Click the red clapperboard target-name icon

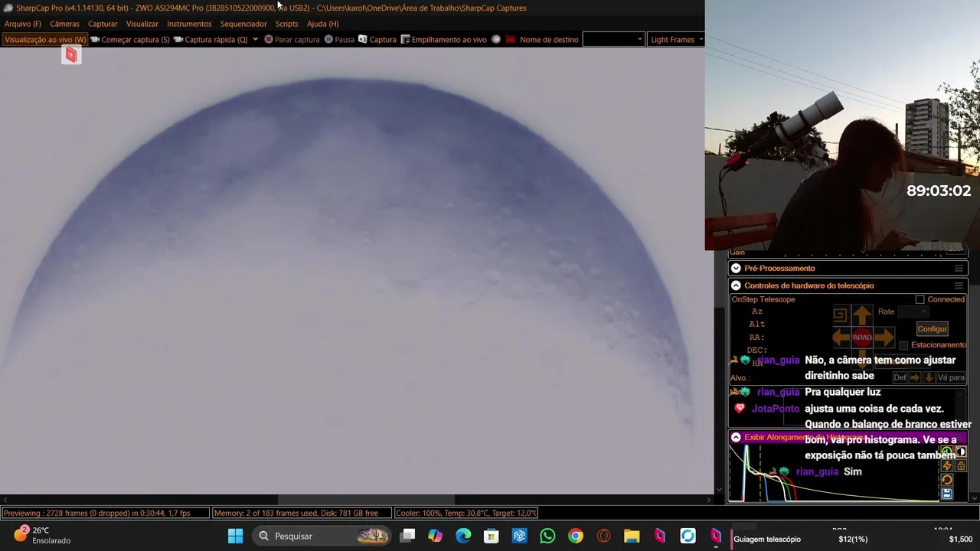[511, 40]
